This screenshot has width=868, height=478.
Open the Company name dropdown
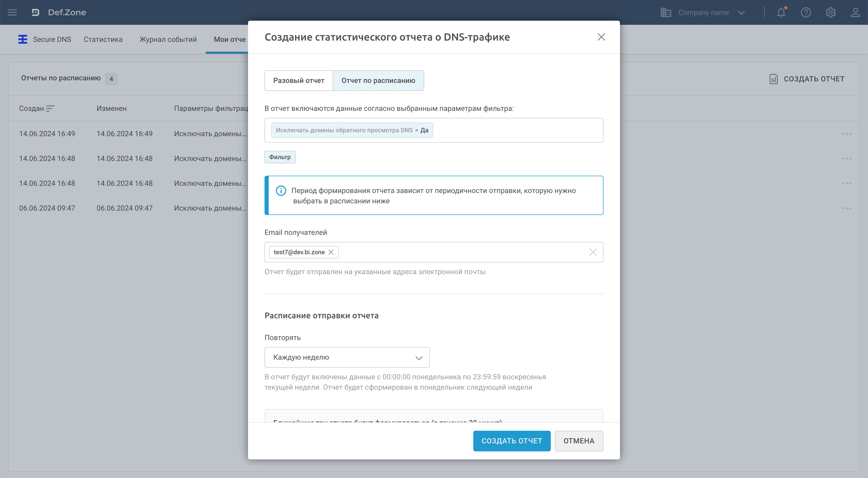[x=703, y=12]
